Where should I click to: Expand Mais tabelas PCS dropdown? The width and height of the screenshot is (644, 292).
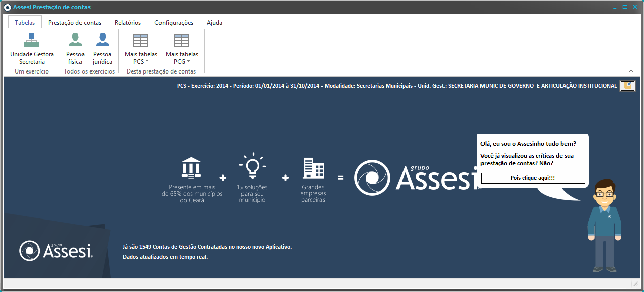point(141,49)
